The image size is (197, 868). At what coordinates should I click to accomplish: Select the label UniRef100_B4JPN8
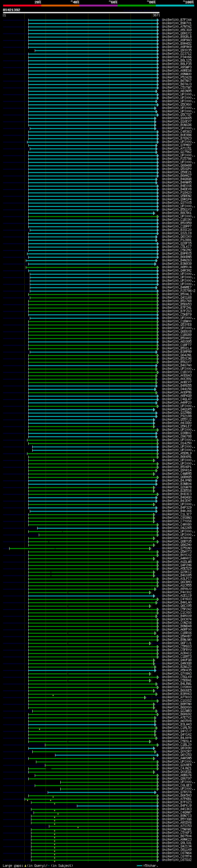[x=177, y=481]
